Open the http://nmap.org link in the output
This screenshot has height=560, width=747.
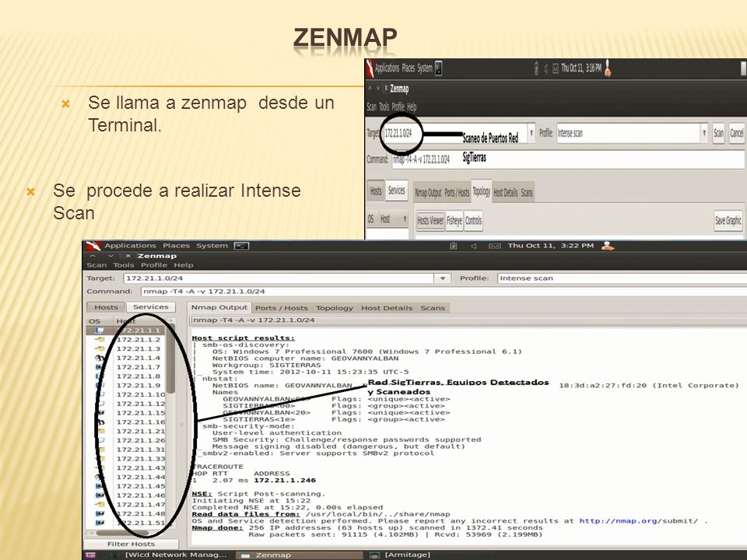(x=620, y=521)
